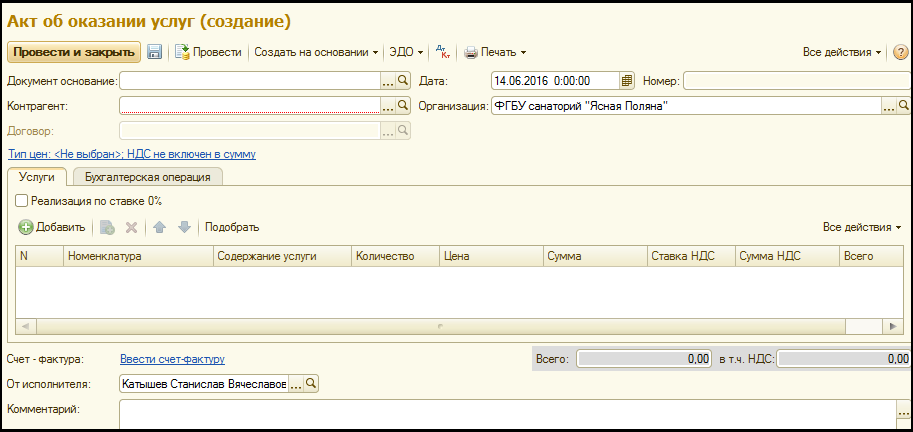Click the Дт/Кт postings icon
913x432 pixels.
point(443,52)
